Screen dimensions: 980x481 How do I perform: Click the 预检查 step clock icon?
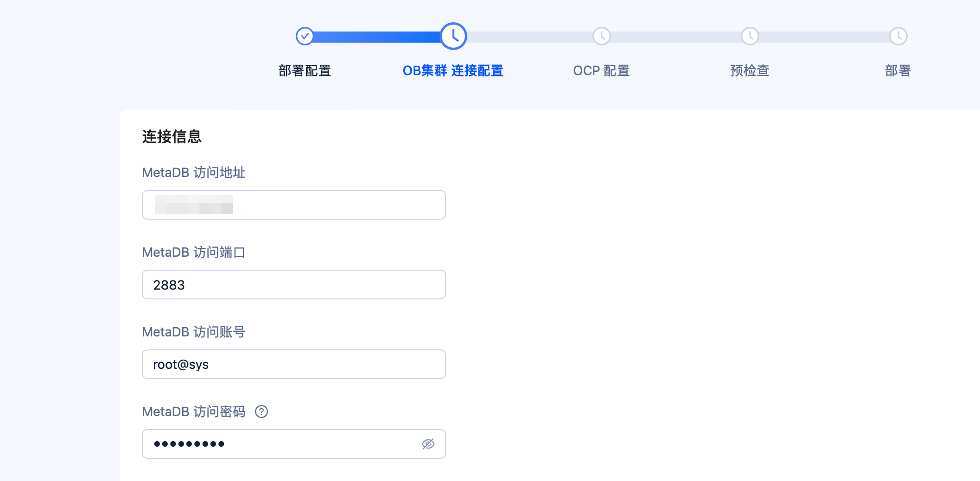pyautogui.click(x=750, y=36)
